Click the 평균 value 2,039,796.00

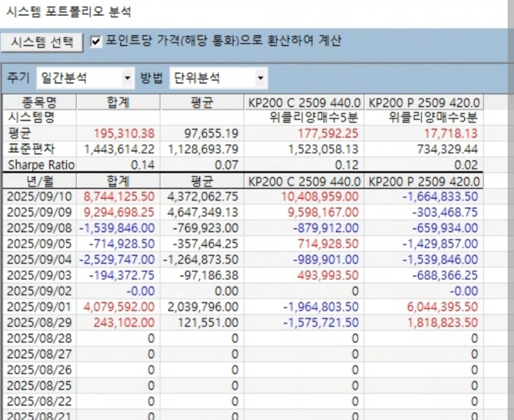(x=203, y=307)
